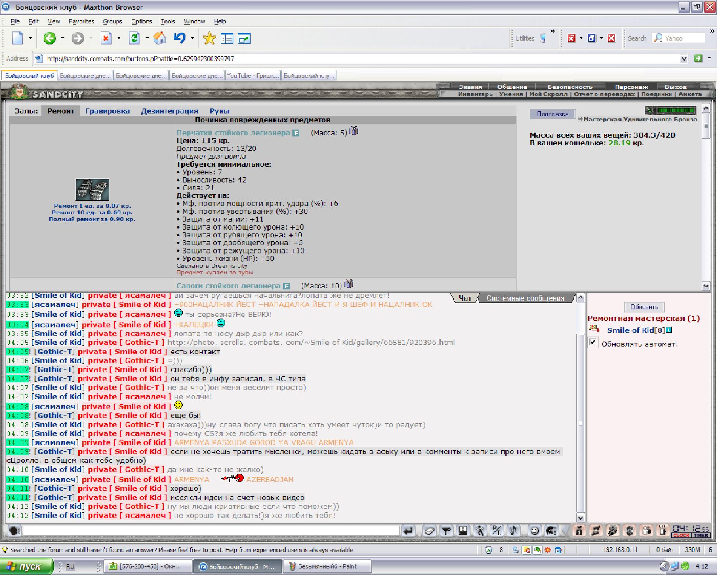This screenshot has width=728, height=575.
Task: Open the back history dropdown arrow
Action: click(62, 38)
